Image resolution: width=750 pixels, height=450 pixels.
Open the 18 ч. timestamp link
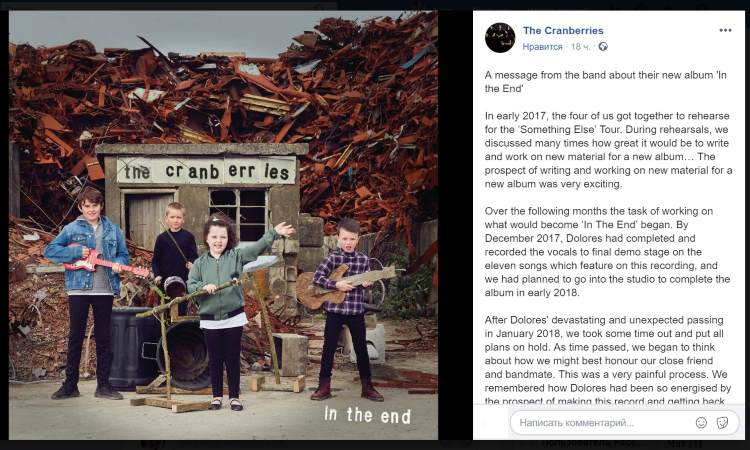click(x=580, y=47)
